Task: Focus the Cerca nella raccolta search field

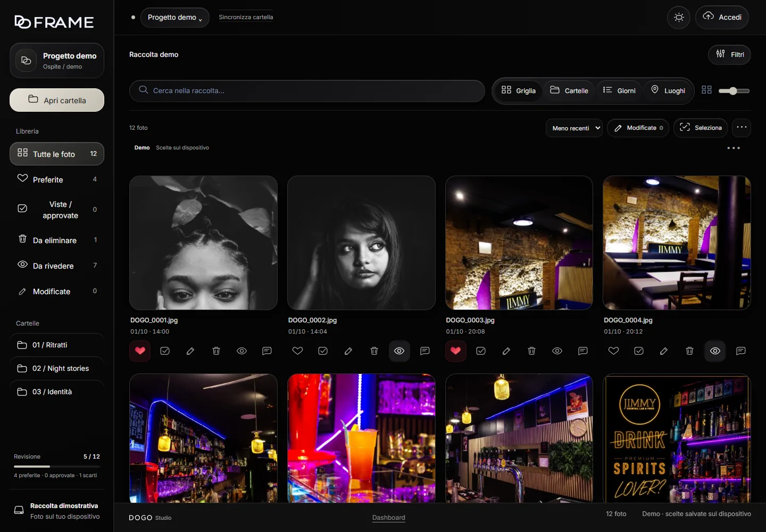Action: (307, 91)
